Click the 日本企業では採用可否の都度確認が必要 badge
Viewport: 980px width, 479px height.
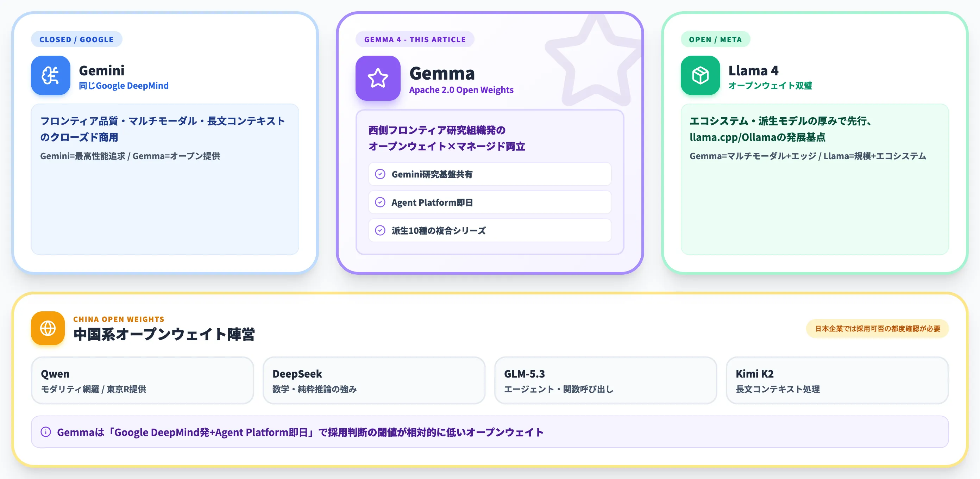(x=877, y=328)
